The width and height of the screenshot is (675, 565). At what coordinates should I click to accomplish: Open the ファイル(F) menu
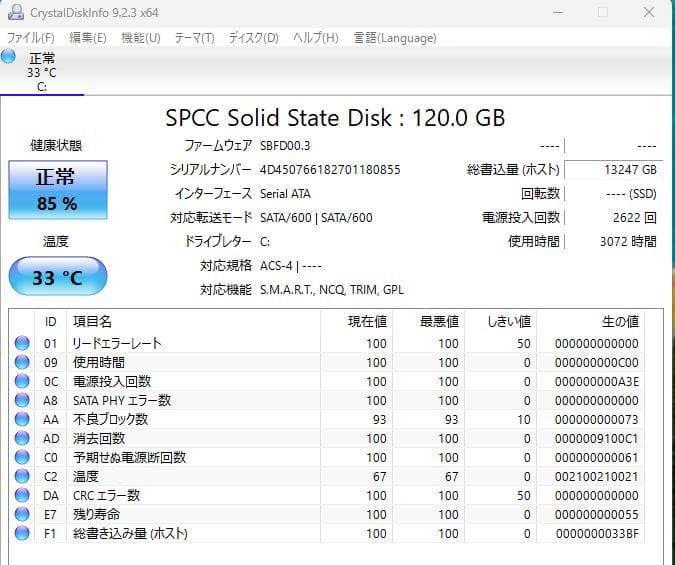tap(31, 38)
